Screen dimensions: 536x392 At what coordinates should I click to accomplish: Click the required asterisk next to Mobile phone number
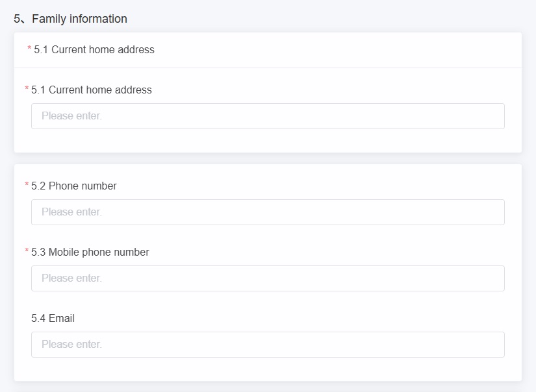pyautogui.click(x=27, y=251)
